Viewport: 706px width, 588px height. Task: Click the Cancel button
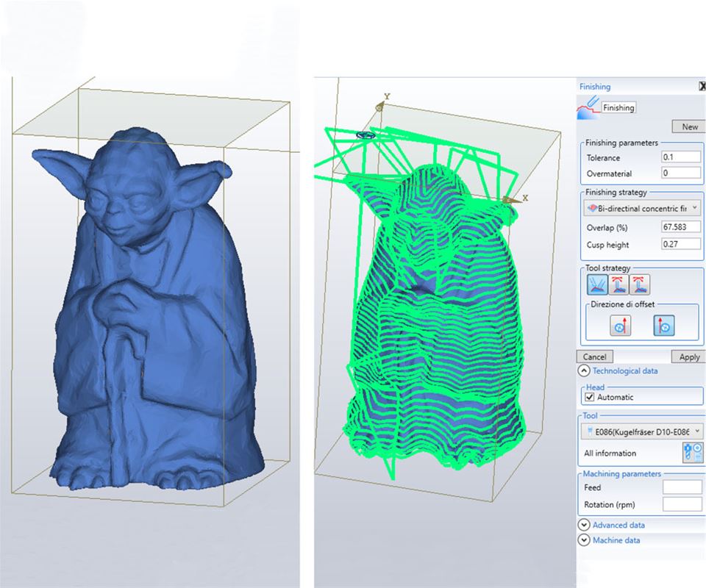coord(594,356)
